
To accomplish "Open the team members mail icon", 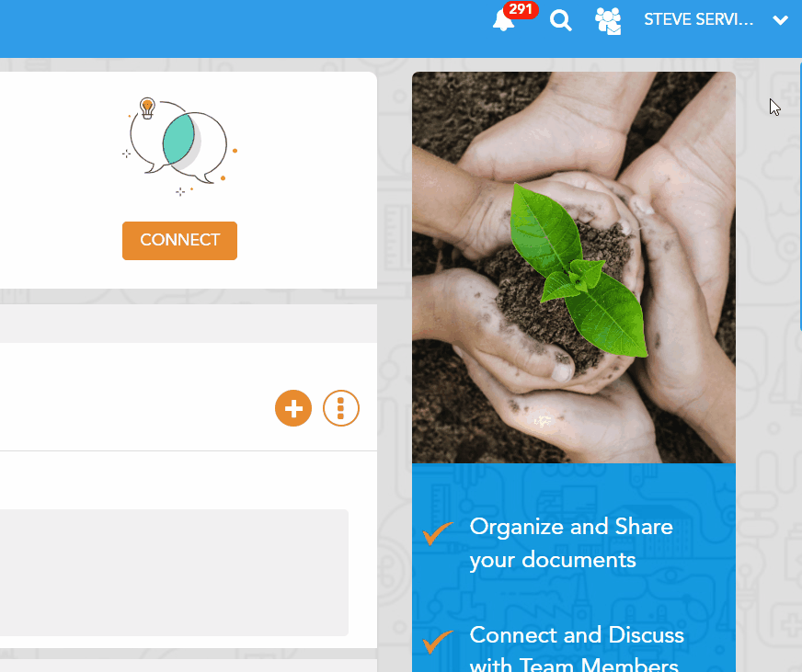I will tap(608, 21).
